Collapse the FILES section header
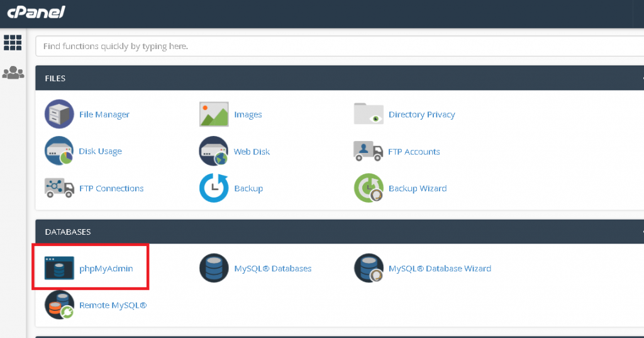Viewport: 644px width, 338px height. click(x=340, y=78)
